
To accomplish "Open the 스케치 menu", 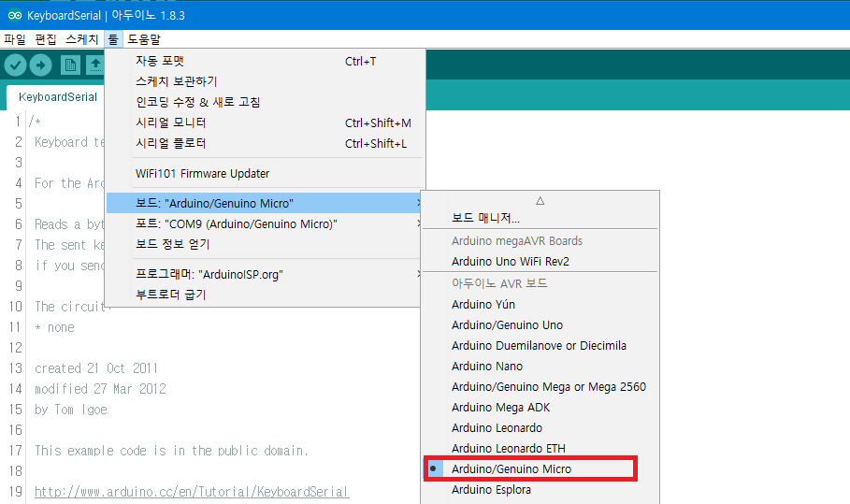I will (x=82, y=39).
